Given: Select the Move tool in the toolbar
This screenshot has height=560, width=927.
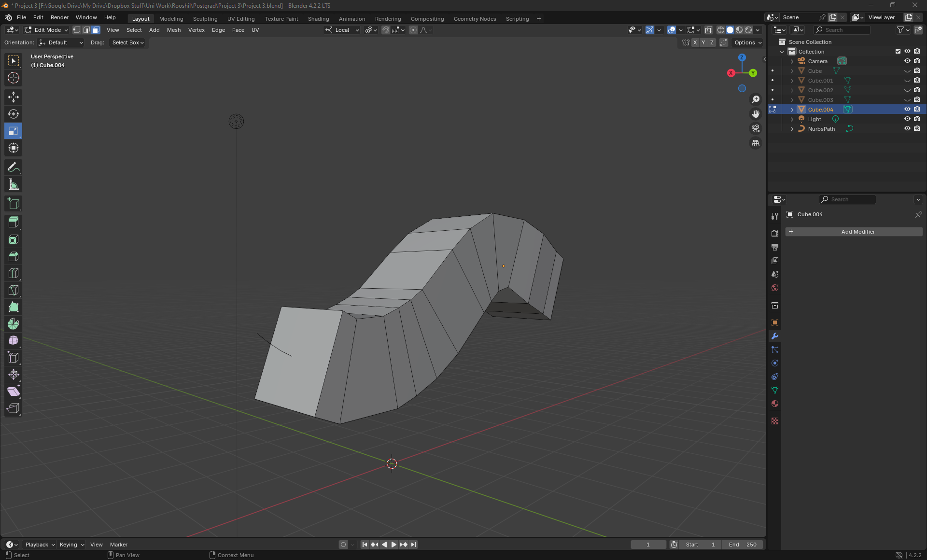Looking at the screenshot, I should 14,97.
